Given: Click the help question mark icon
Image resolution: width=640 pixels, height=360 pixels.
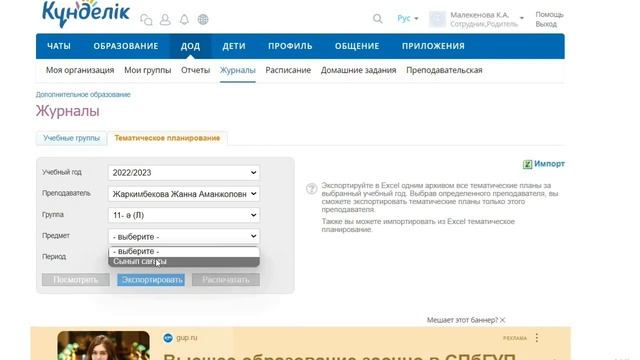Looking at the screenshot, I should (x=311, y=189).
